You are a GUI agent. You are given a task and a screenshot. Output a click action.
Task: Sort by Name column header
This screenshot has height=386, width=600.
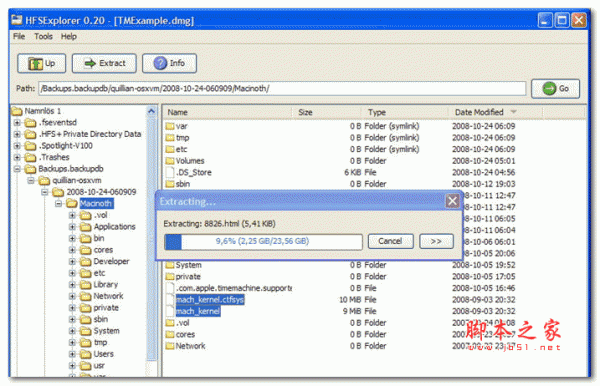click(228, 112)
